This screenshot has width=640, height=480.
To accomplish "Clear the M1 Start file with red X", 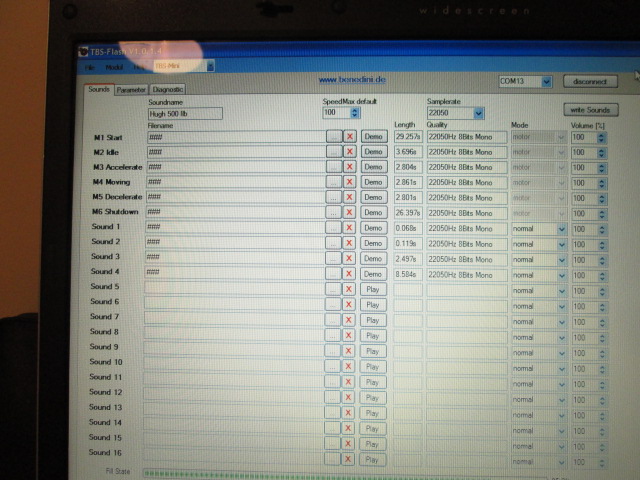I will (x=350, y=136).
